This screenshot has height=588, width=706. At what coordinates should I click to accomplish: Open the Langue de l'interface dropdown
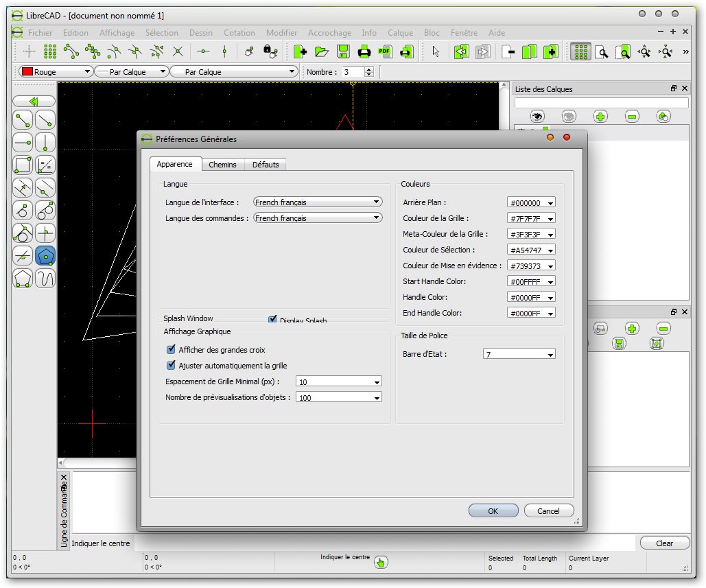click(x=318, y=202)
